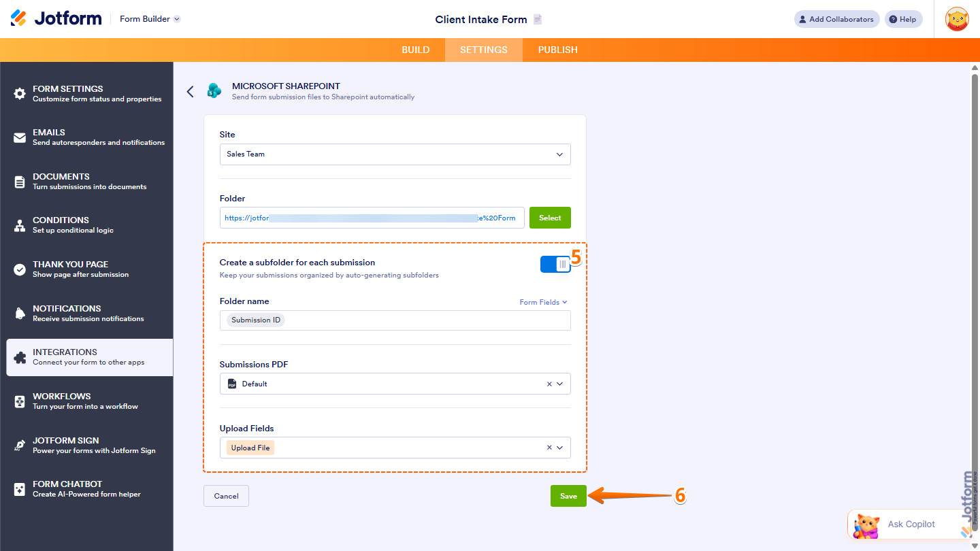The width and height of the screenshot is (980, 551).
Task: Click the back arrow beside Microsoft Sharepoint
Action: coord(190,91)
